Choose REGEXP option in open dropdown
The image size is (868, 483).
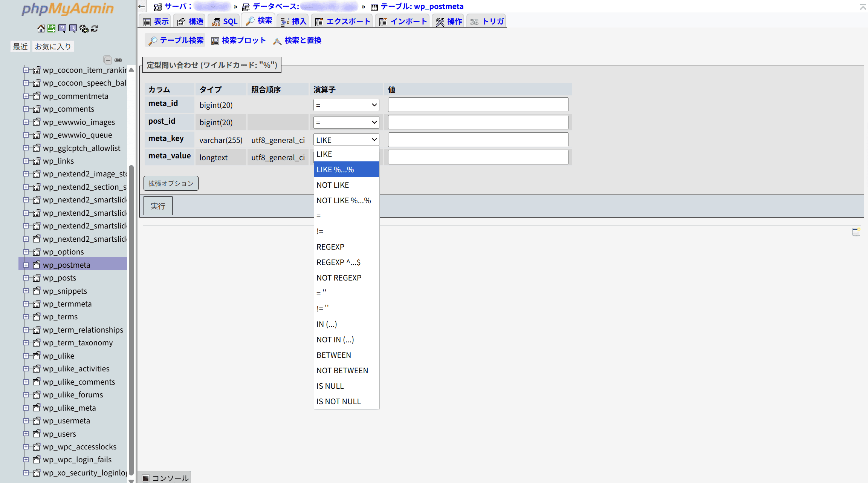click(x=330, y=247)
